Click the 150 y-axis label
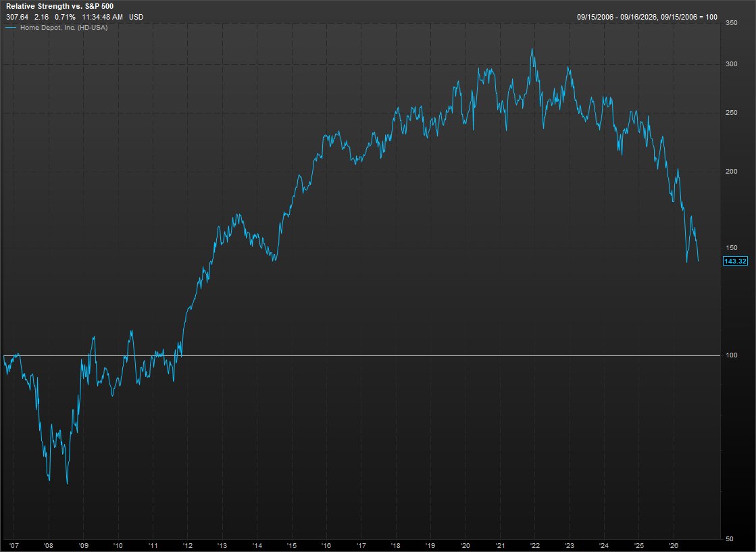This screenshot has width=756, height=552. 732,248
